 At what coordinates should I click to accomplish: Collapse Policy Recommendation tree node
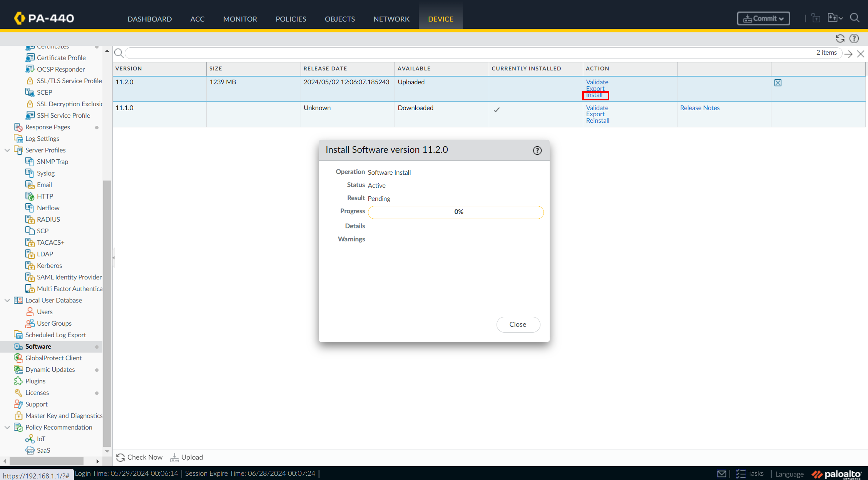coord(7,427)
